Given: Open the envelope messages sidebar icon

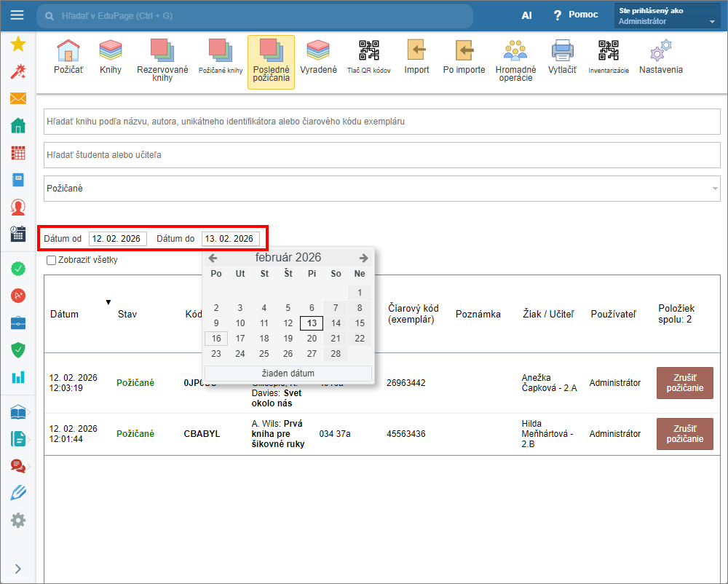Looking at the screenshot, I should coord(18,98).
